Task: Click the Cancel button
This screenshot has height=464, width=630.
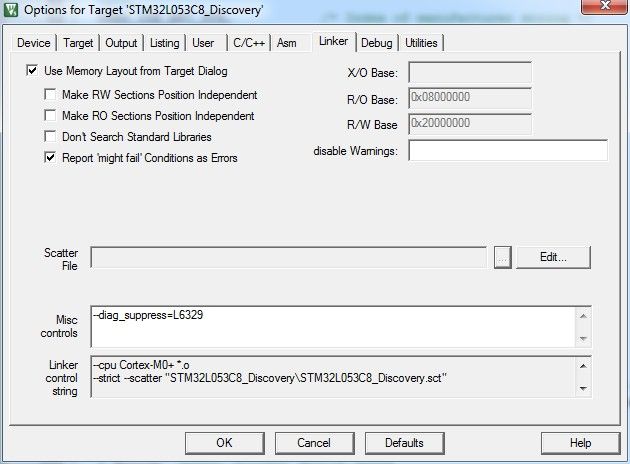Action: (x=314, y=443)
